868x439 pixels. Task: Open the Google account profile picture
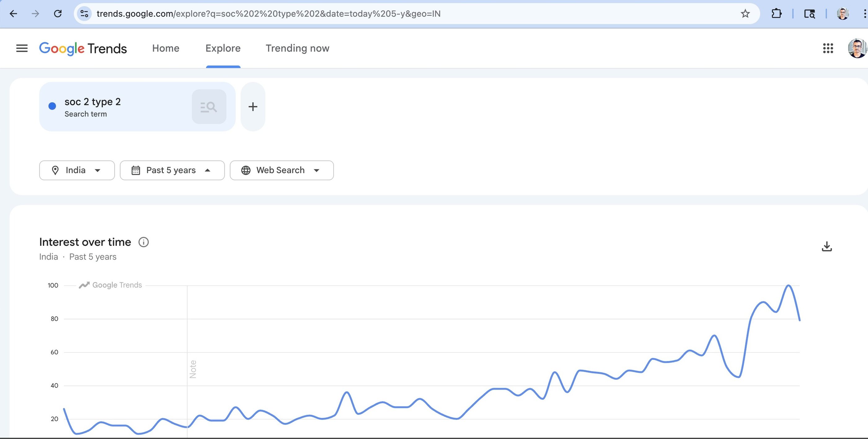(857, 48)
